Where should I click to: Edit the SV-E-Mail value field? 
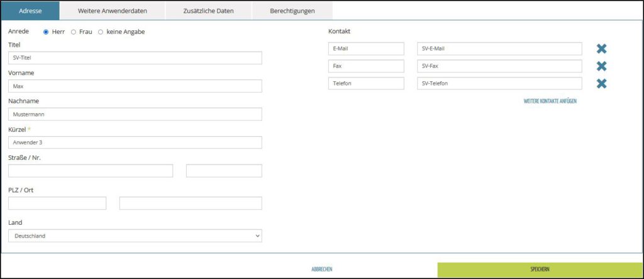point(499,48)
